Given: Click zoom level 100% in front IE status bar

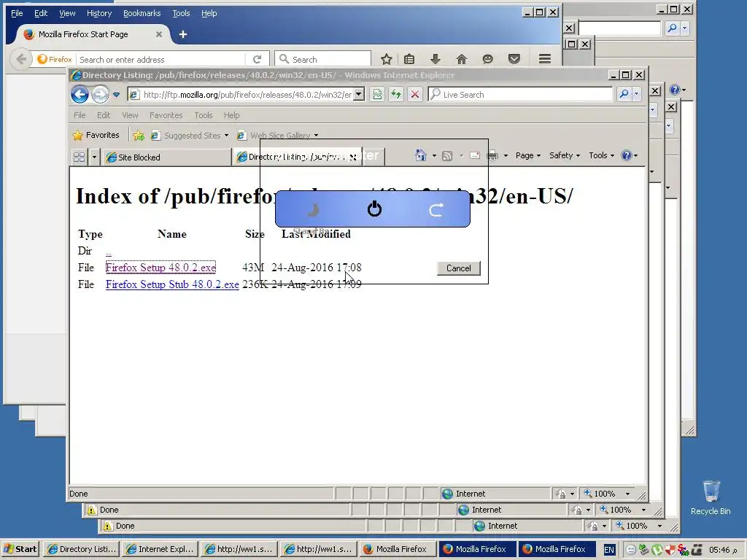Looking at the screenshot, I should pyautogui.click(x=605, y=494).
